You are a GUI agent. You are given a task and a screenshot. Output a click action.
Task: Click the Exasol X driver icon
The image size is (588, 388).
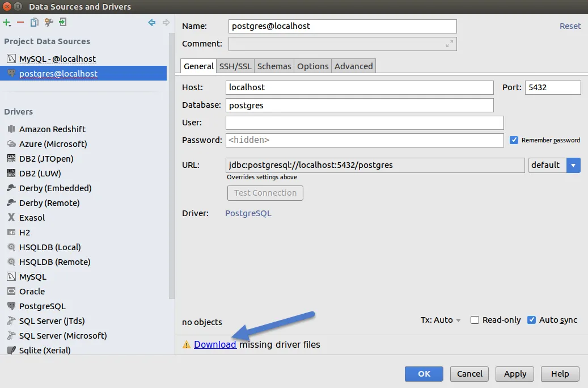(x=12, y=217)
